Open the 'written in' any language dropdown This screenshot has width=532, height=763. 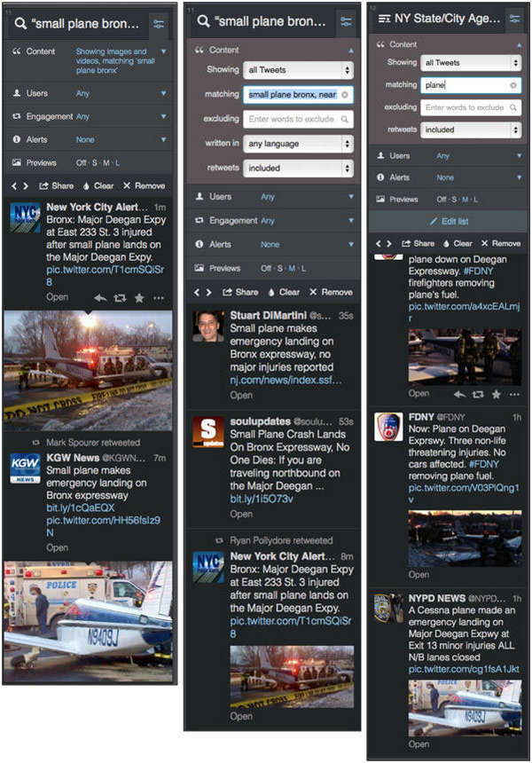(x=298, y=143)
